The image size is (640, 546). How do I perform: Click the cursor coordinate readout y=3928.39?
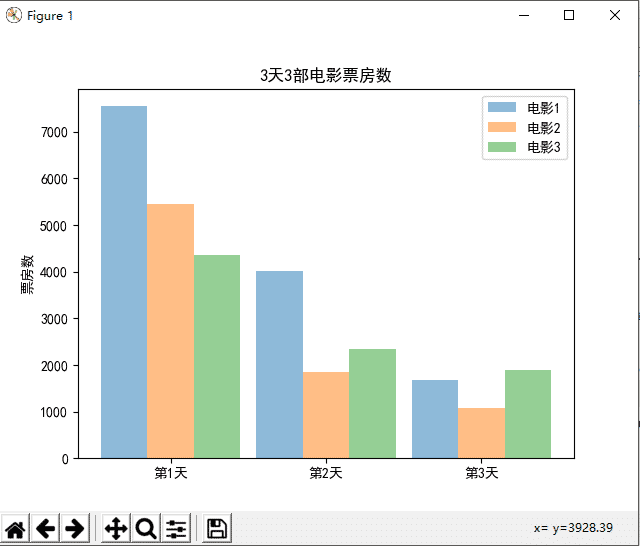[x=583, y=528]
